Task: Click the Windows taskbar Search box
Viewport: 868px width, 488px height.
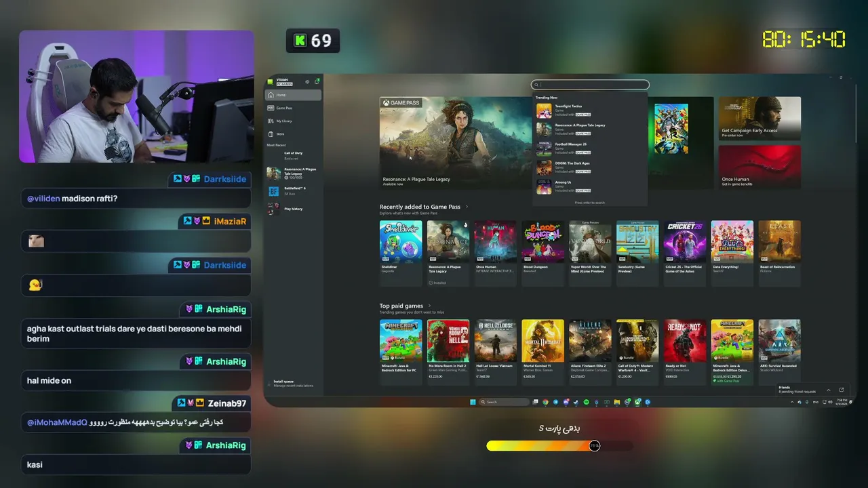Action: coord(504,402)
